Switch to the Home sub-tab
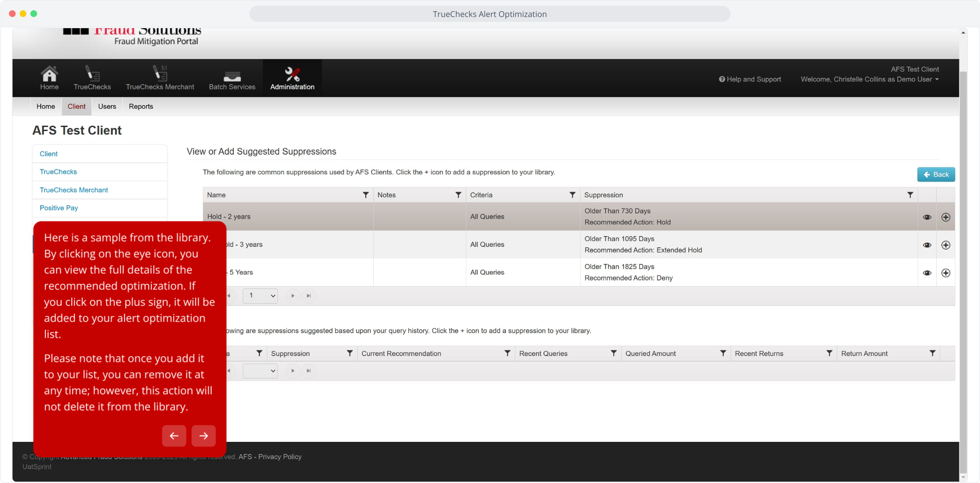Screen dimensions: 980x483 [x=46, y=106]
